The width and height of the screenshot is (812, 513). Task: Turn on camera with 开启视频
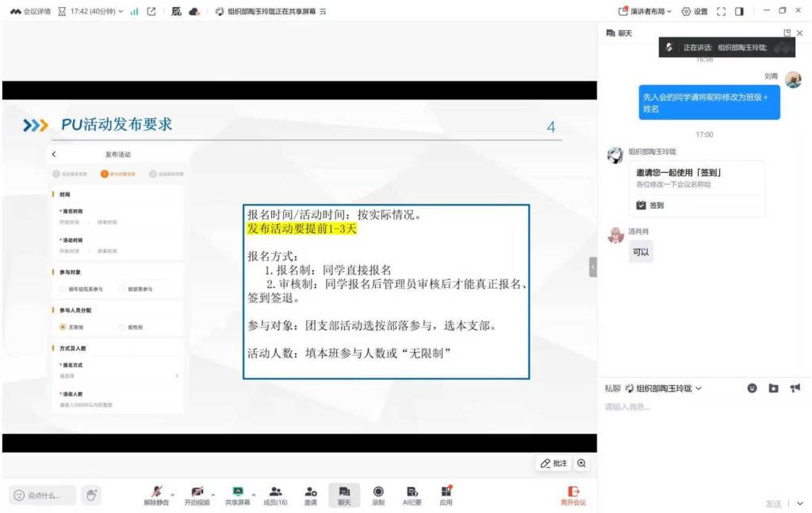click(x=197, y=495)
